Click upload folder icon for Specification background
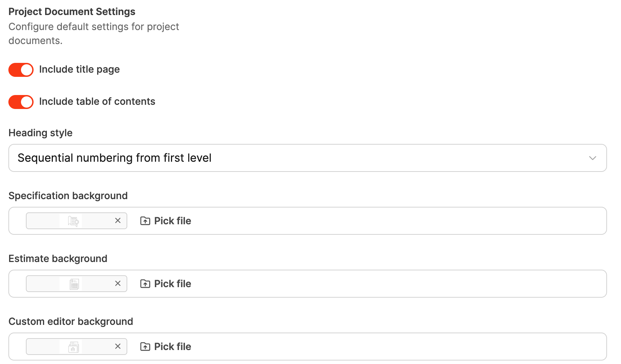The image size is (621, 364). point(145,221)
